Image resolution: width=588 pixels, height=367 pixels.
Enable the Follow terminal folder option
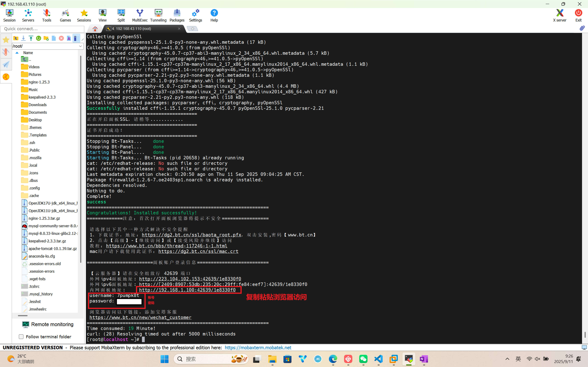21,337
